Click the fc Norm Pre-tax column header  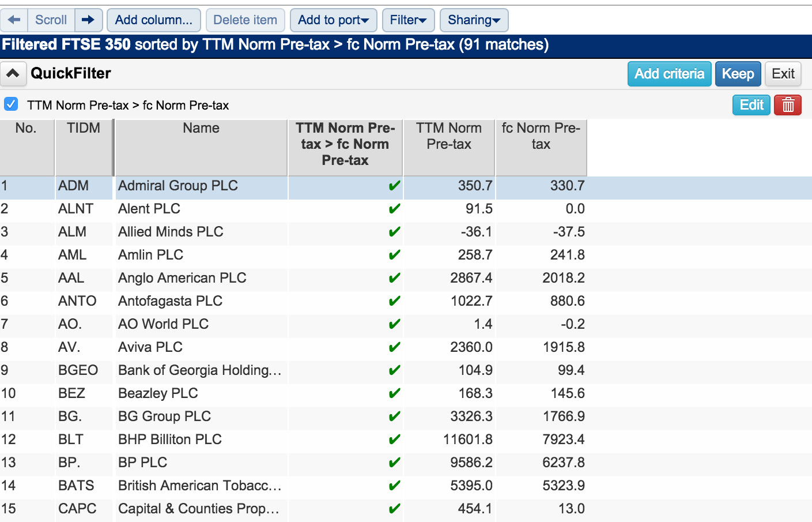coord(541,147)
